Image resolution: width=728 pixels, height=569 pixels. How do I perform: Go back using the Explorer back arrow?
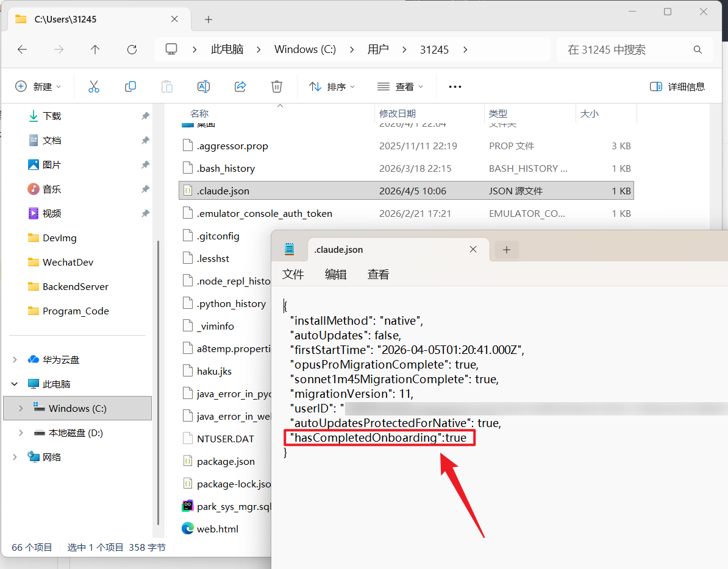click(x=23, y=49)
